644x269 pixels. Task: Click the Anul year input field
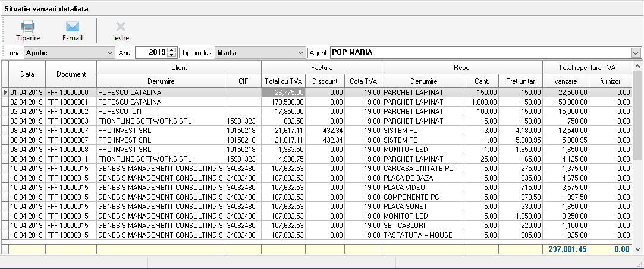tap(151, 52)
